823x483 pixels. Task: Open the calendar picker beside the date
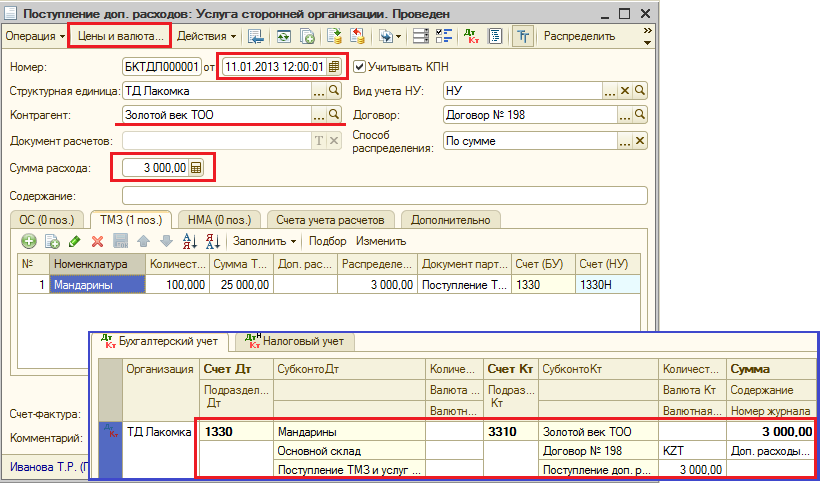[334, 67]
